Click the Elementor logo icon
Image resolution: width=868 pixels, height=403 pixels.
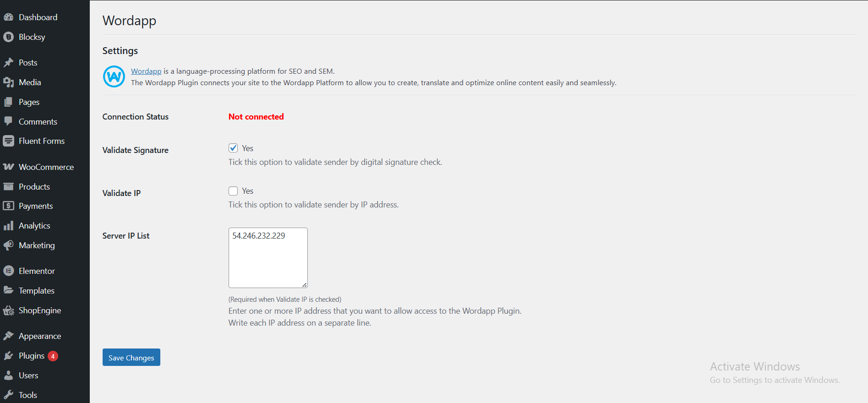pos(9,271)
